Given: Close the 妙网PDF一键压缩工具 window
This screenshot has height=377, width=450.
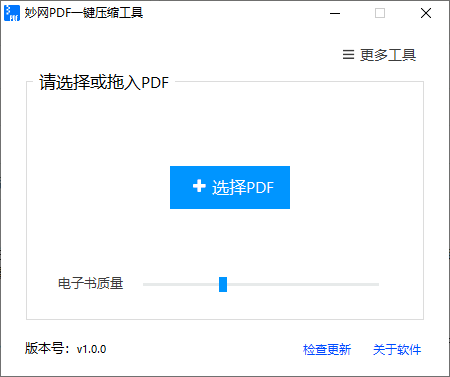Looking at the screenshot, I should click(x=426, y=13).
